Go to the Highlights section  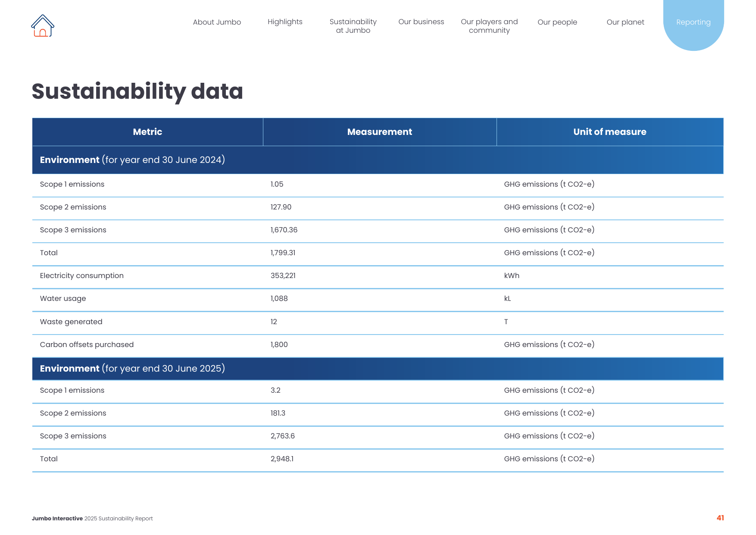[285, 22]
